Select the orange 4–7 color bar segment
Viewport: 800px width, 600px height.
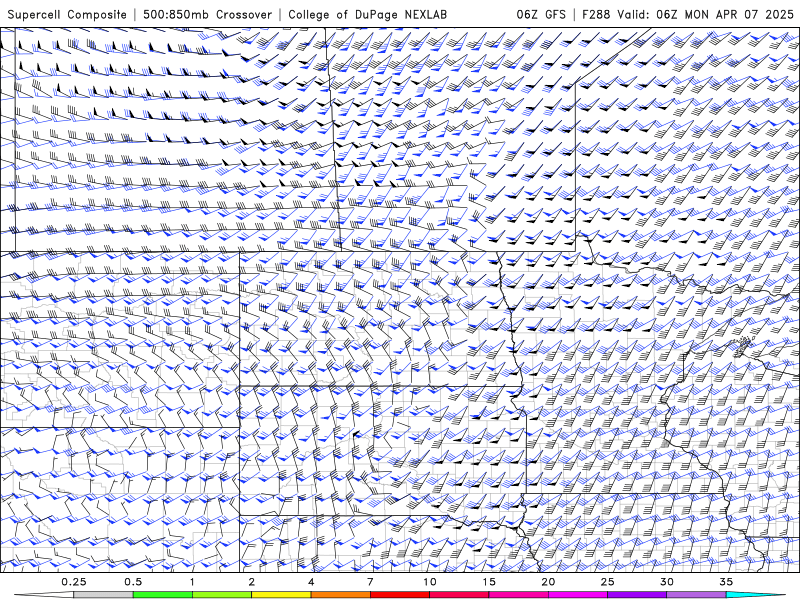click(340, 595)
